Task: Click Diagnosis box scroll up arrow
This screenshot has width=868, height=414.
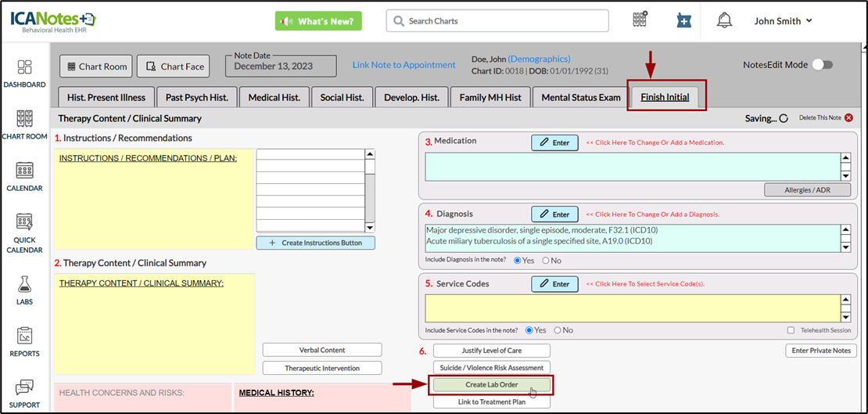Action: (x=845, y=229)
